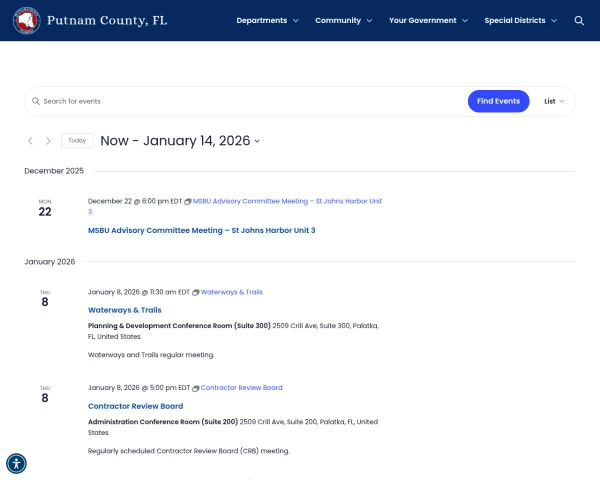Image resolution: width=600 pixels, height=480 pixels.
Task: Click recurring icon beside Contractor Review Board link
Action: tap(196, 388)
